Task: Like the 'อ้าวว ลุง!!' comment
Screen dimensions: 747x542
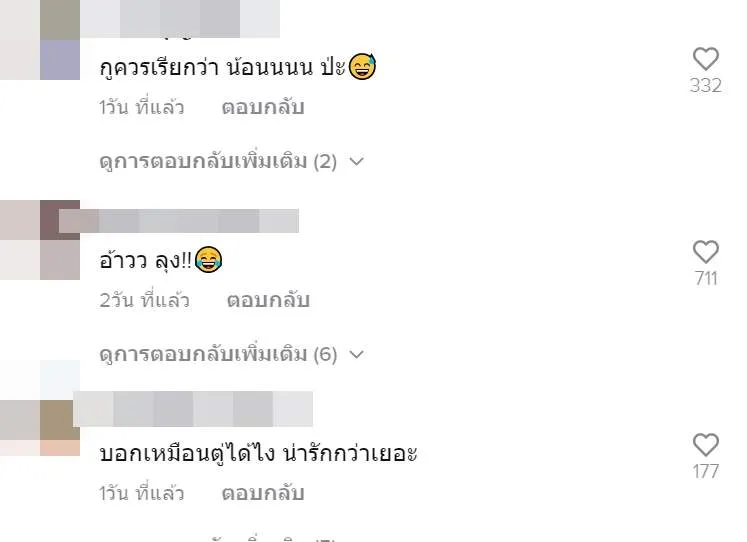Action: 706,252
